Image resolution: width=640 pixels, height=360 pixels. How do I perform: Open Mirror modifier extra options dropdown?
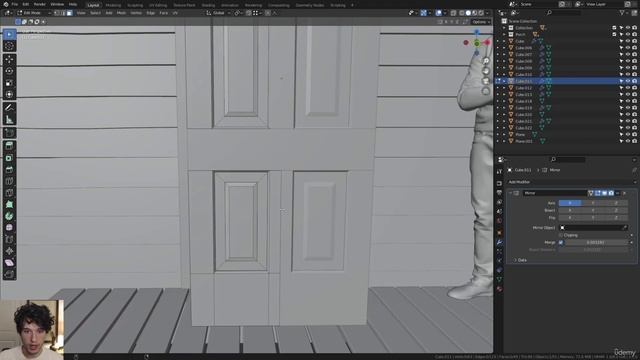[618, 193]
